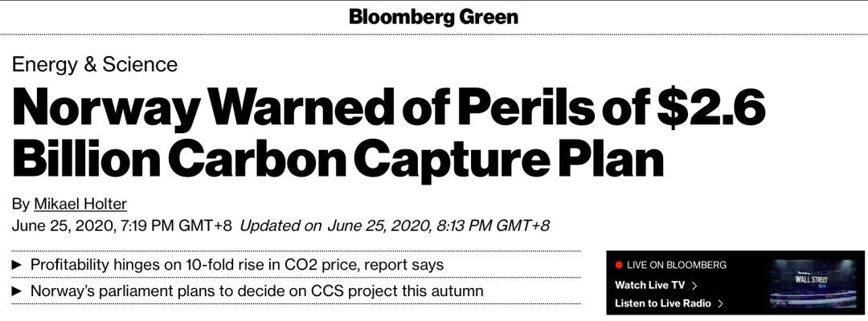
Task: Click the $2.6 figure in the headline
Action: (x=711, y=108)
